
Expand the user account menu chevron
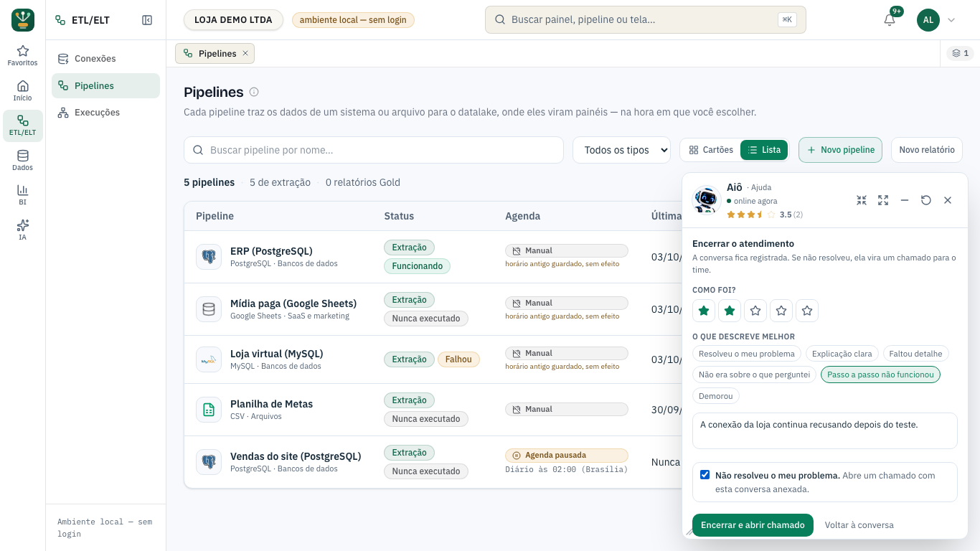(951, 20)
